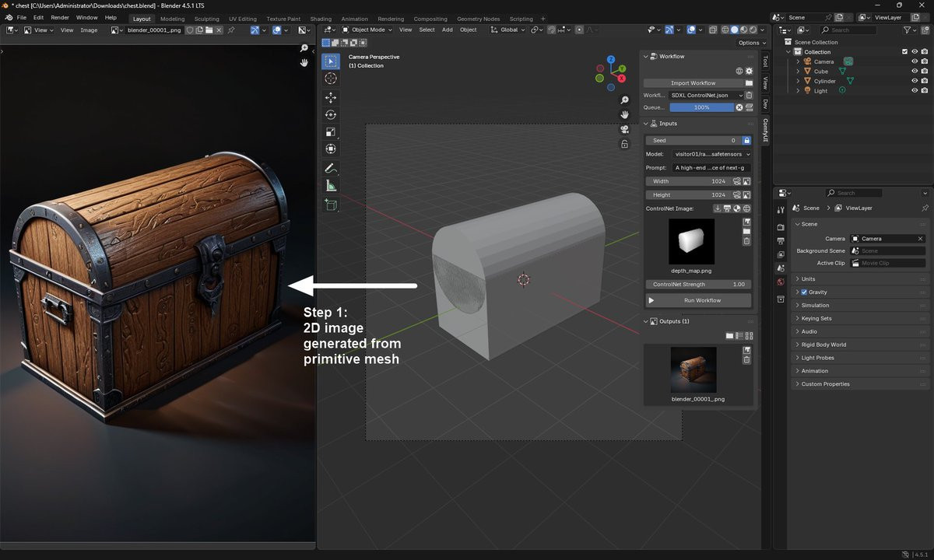Open the Render properties tab icon
The image size is (934, 560).
click(x=780, y=227)
